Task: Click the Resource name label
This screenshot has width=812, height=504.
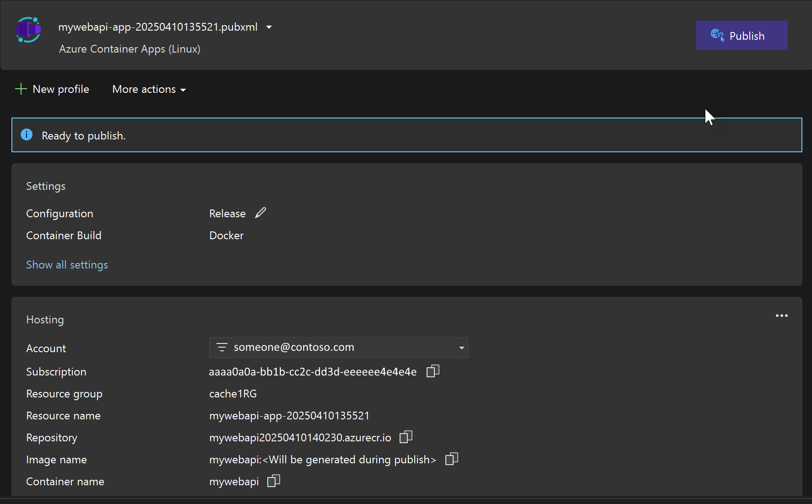Action: pyautogui.click(x=63, y=416)
